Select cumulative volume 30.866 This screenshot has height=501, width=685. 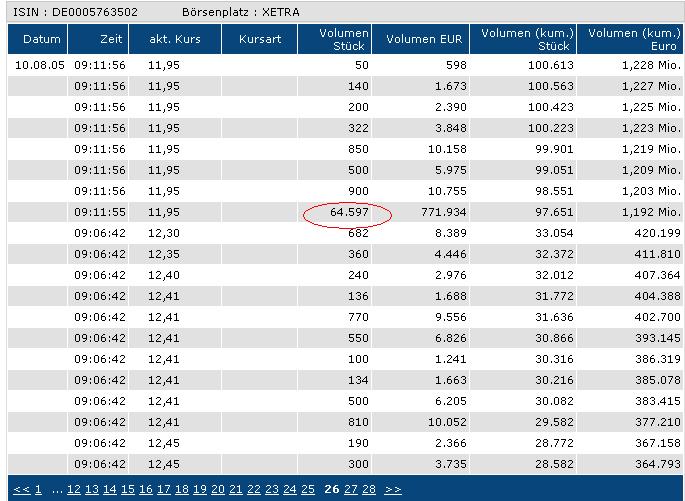point(554,338)
